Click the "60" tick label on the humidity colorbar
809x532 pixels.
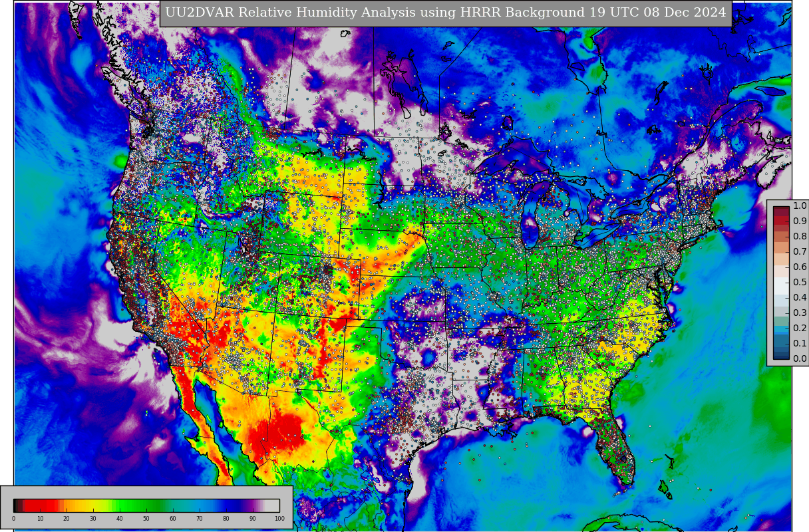pos(173,519)
